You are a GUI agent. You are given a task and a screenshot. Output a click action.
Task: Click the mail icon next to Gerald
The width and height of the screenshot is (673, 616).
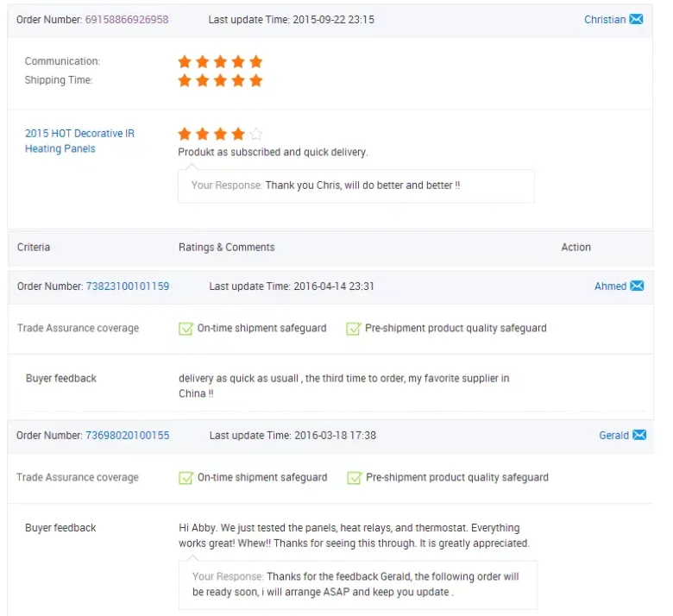(x=638, y=435)
